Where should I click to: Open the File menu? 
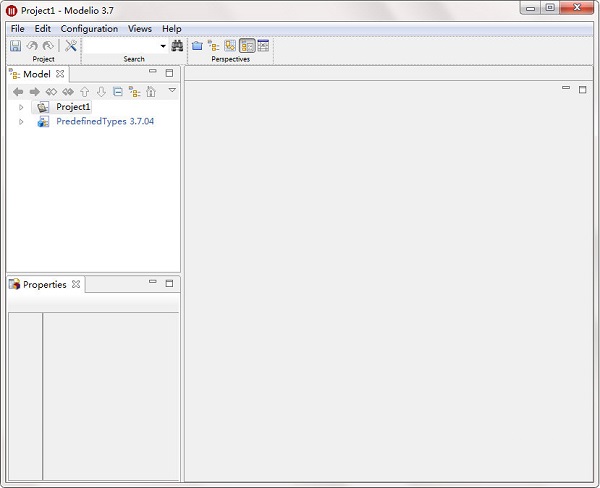pyautogui.click(x=18, y=29)
